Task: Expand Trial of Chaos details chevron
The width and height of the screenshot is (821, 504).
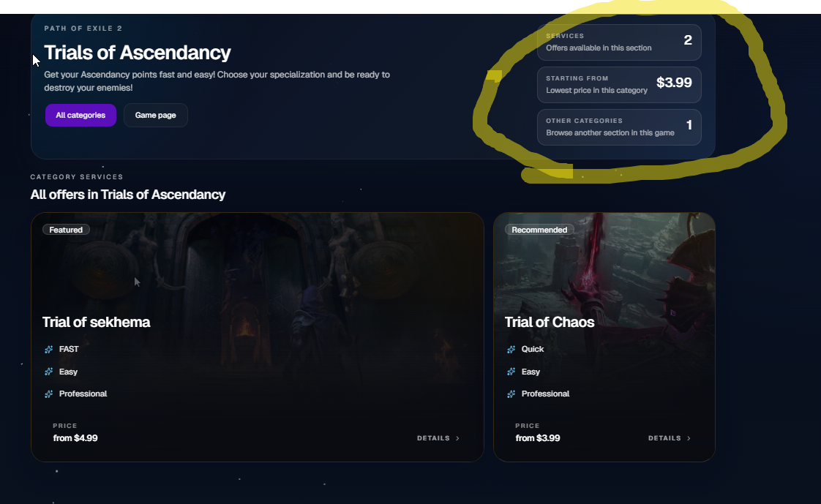Action: 689,438
